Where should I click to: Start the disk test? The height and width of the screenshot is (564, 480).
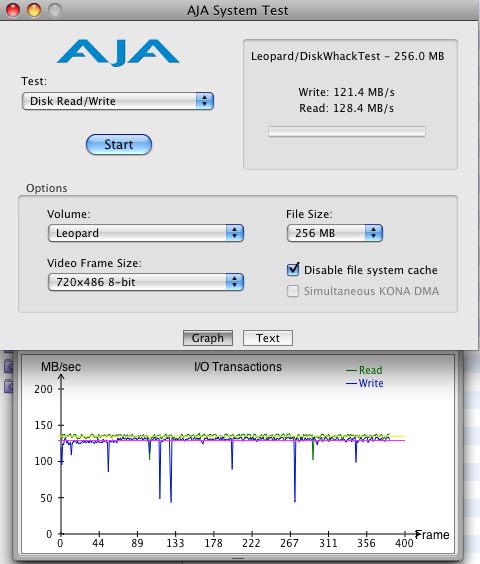click(x=119, y=145)
